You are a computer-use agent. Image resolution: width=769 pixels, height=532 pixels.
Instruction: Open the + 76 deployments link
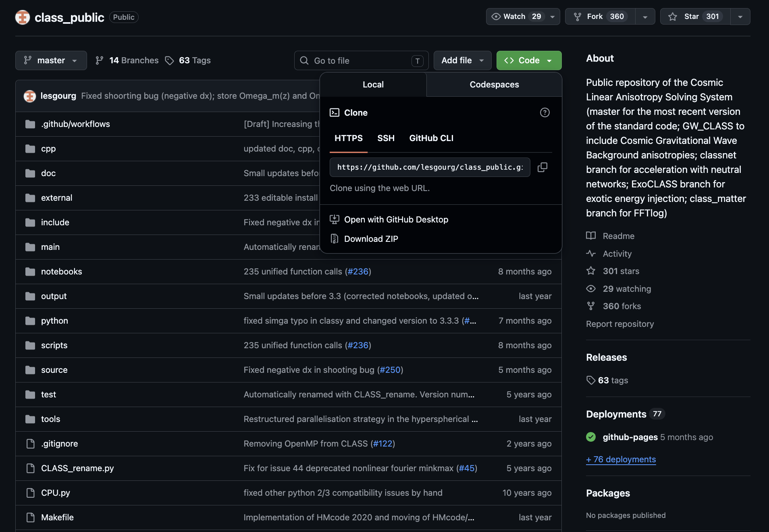pos(621,459)
